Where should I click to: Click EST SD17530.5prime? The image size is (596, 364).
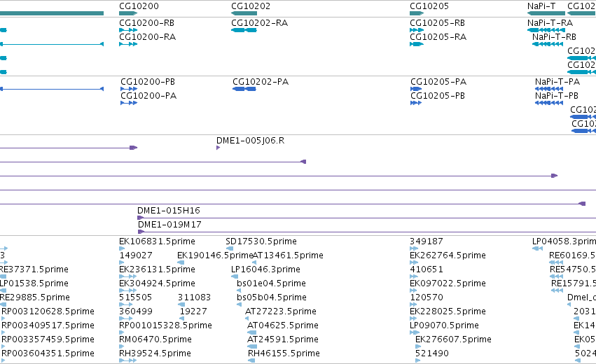pos(261,241)
